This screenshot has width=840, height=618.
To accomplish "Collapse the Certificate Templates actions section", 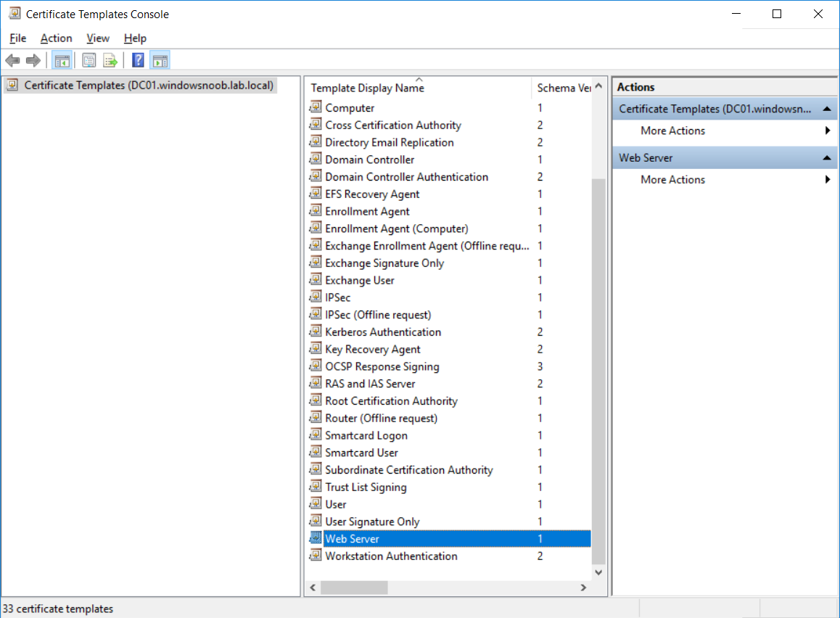I will pos(827,109).
